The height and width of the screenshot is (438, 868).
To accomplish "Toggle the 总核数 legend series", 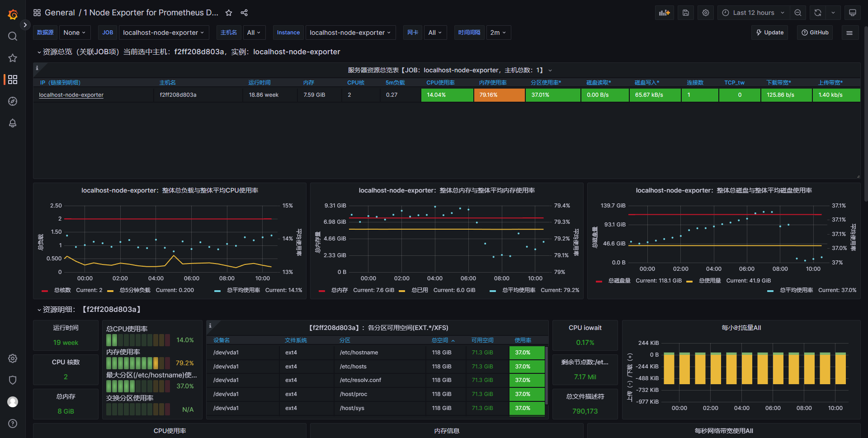I will (62, 290).
